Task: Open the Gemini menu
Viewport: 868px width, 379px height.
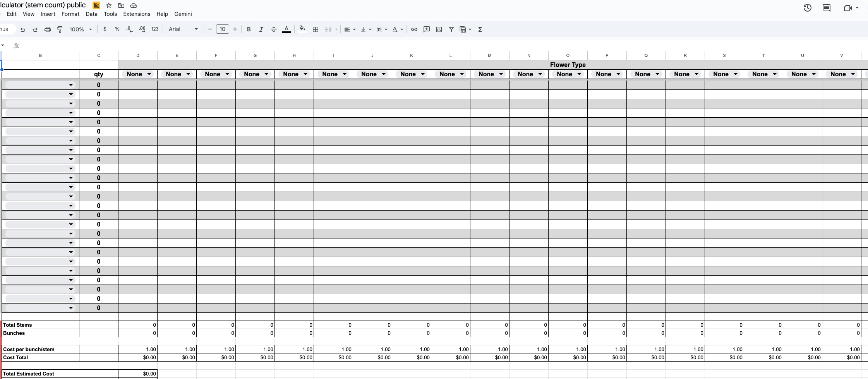Action: click(183, 14)
